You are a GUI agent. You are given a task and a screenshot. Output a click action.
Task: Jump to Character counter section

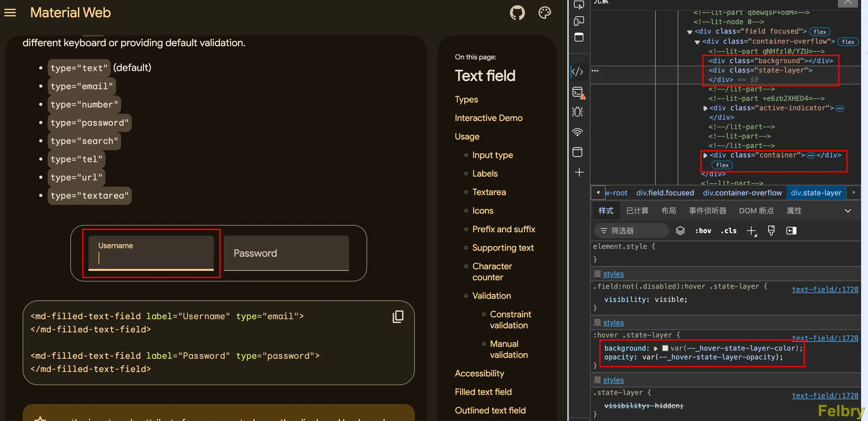pos(492,272)
